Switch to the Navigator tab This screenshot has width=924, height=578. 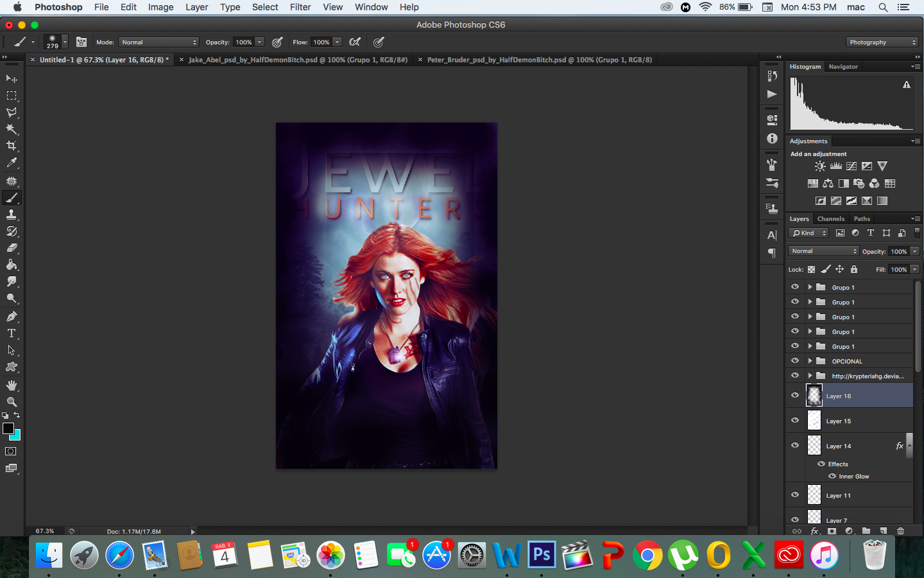843,67
